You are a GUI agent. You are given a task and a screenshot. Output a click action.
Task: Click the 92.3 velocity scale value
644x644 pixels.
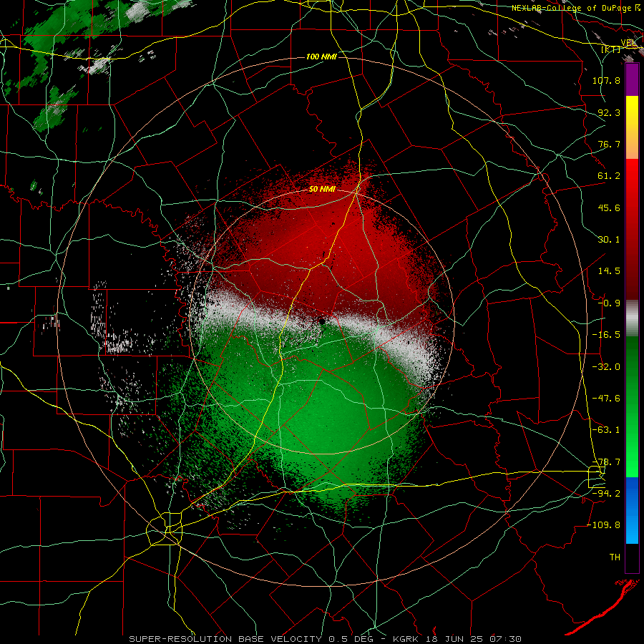coord(609,112)
